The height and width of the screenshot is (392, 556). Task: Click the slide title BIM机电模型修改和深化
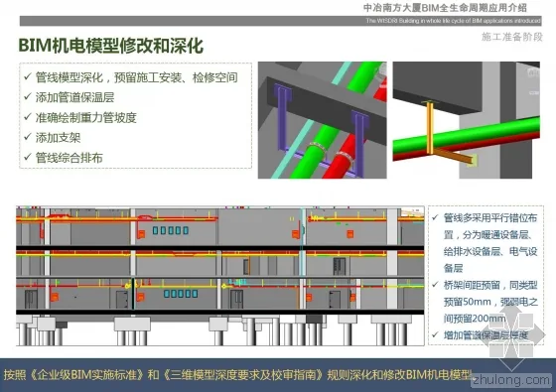[111, 46]
